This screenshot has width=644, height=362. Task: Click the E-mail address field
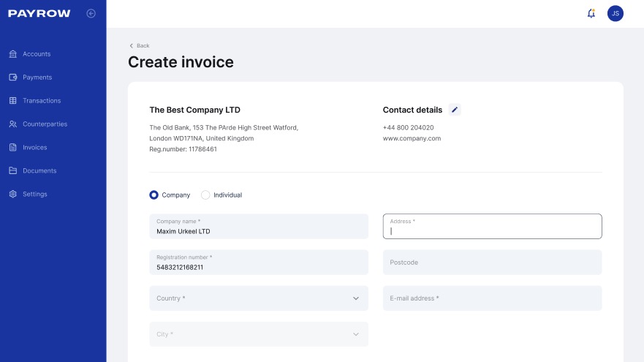pos(492,298)
